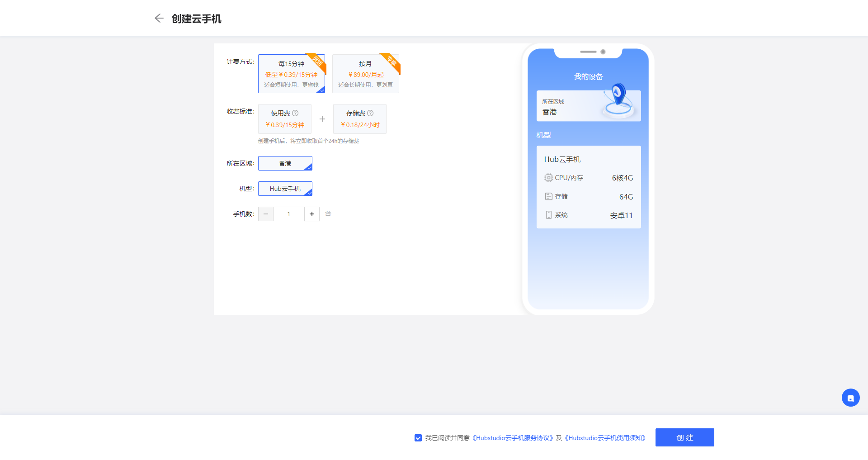The width and height of the screenshot is (868, 460).
Task: Increase phone count with plus button
Action: coord(311,214)
